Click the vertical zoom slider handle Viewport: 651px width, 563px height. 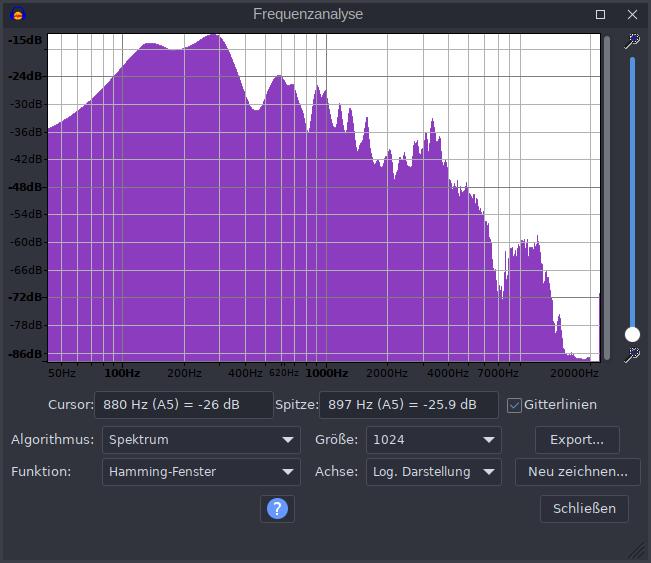pos(632,334)
